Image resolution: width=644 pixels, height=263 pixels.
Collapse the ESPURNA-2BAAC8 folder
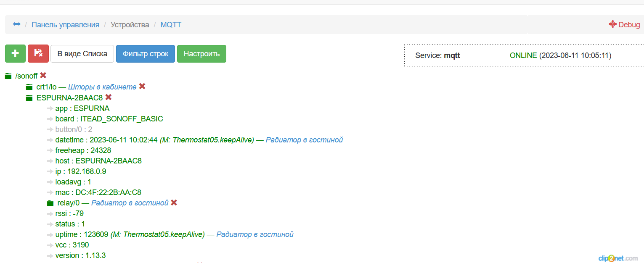point(29,98)
